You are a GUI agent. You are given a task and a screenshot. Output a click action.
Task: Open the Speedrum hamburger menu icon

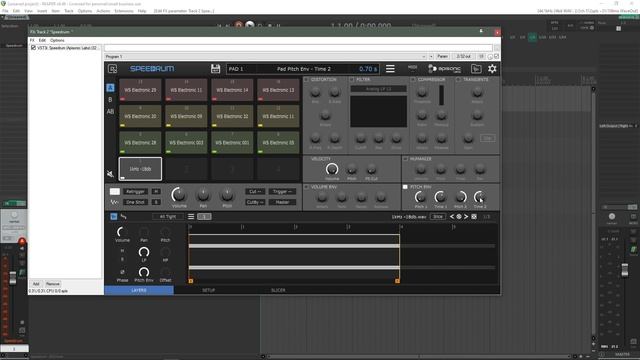pyautogui.click(x=390, y=69)
